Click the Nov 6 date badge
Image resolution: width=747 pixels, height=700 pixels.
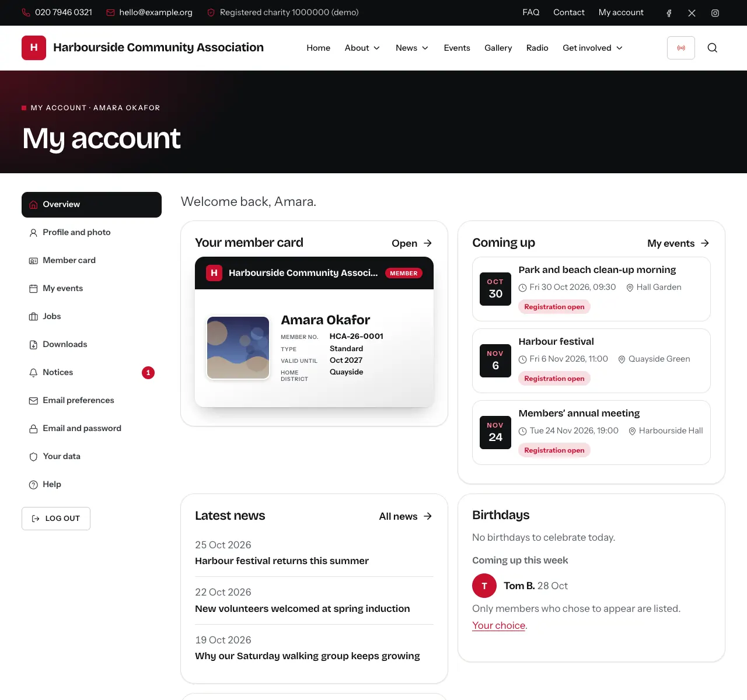click(x=495, y=360)
